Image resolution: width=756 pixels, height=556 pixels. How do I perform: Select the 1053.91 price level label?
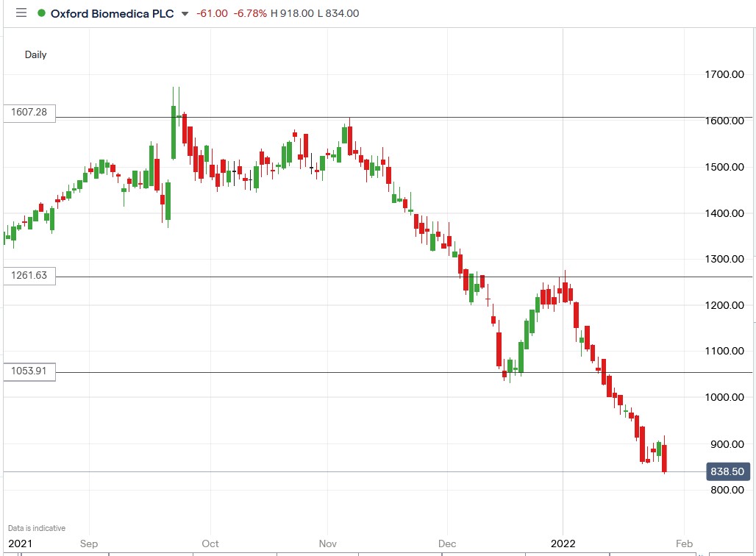click(x=29, y=371)
